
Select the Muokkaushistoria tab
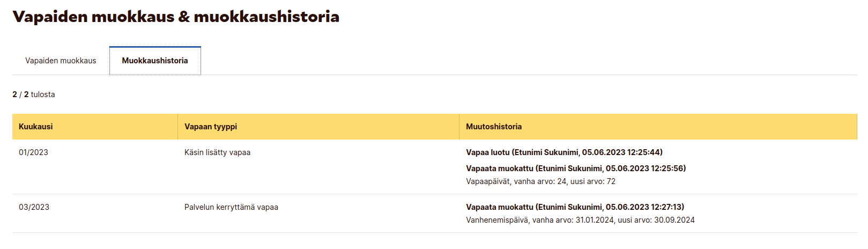[155, 61]
